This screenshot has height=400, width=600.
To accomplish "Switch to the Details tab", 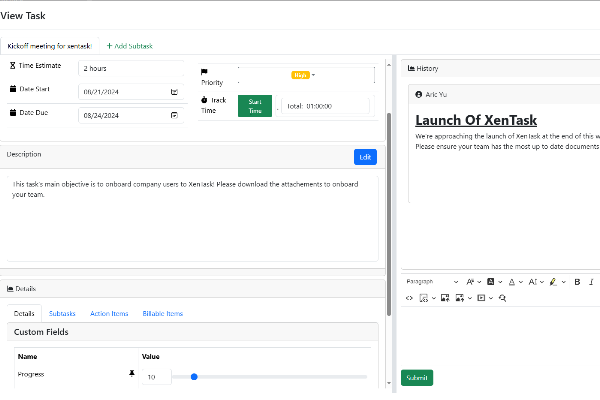I will [x=24, y=313].
